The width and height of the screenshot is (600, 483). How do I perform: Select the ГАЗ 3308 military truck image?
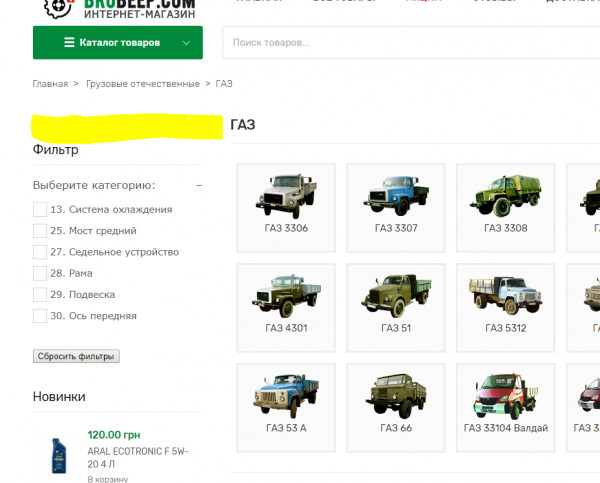505,196
